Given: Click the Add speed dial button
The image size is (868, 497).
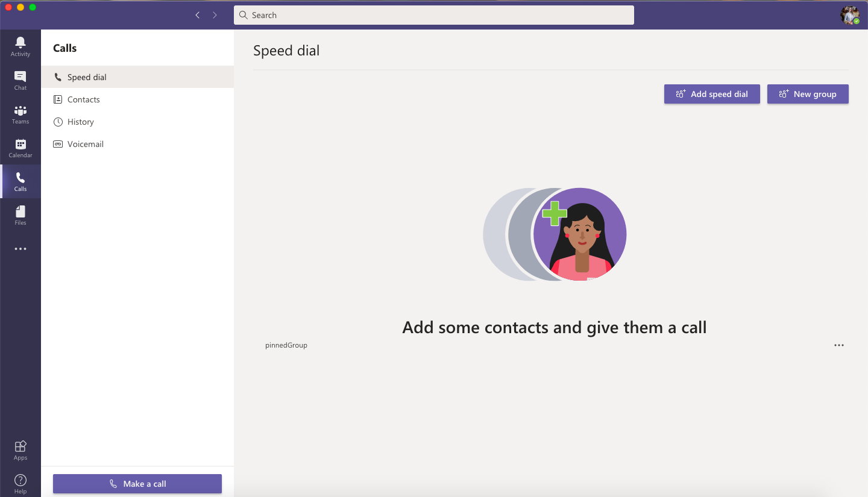Looking at the screenshot, I should click(712, 94).
